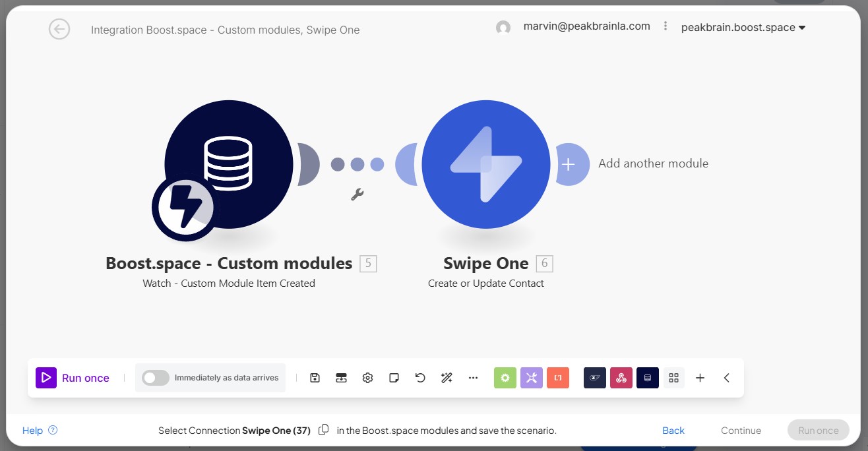The height and width of the screenshot is (451, 868).
Task: Click the Run once play button
Action: tap(46, 378)
